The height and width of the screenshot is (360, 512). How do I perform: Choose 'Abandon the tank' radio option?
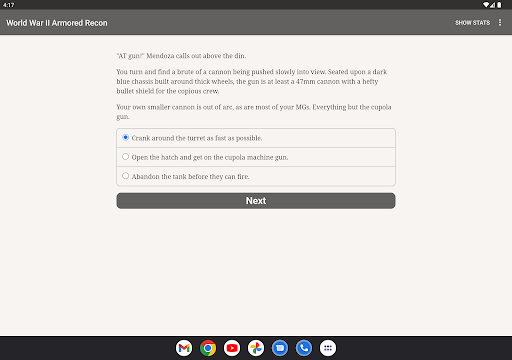(x=256, y=176)
